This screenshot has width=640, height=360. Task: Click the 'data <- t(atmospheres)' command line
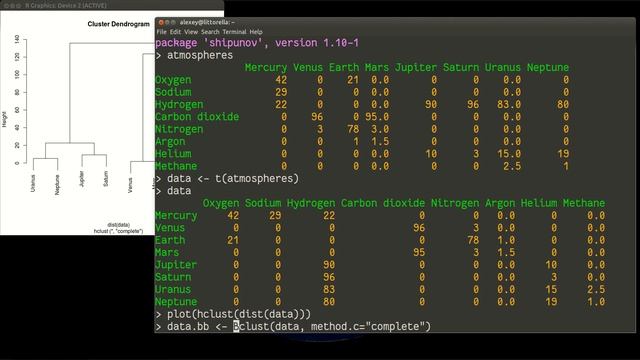tap(233, 179)
